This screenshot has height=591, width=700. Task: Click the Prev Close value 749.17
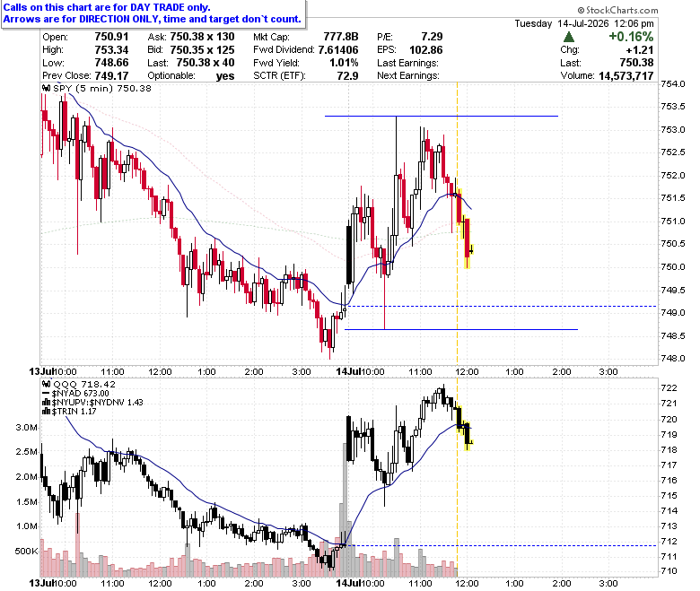click(111, 75)
